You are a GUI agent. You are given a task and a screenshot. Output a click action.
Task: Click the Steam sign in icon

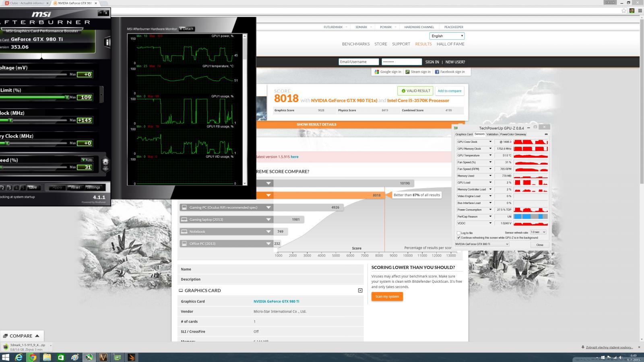407,72
